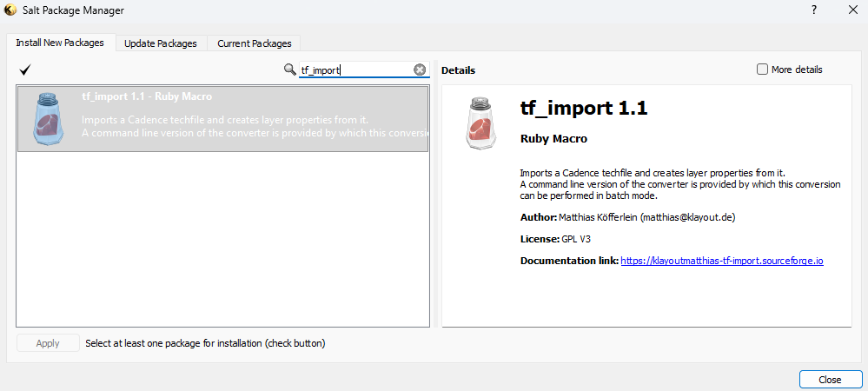
Task: Click the KLayout logo in title bar
Action: (x=10, y=10)
